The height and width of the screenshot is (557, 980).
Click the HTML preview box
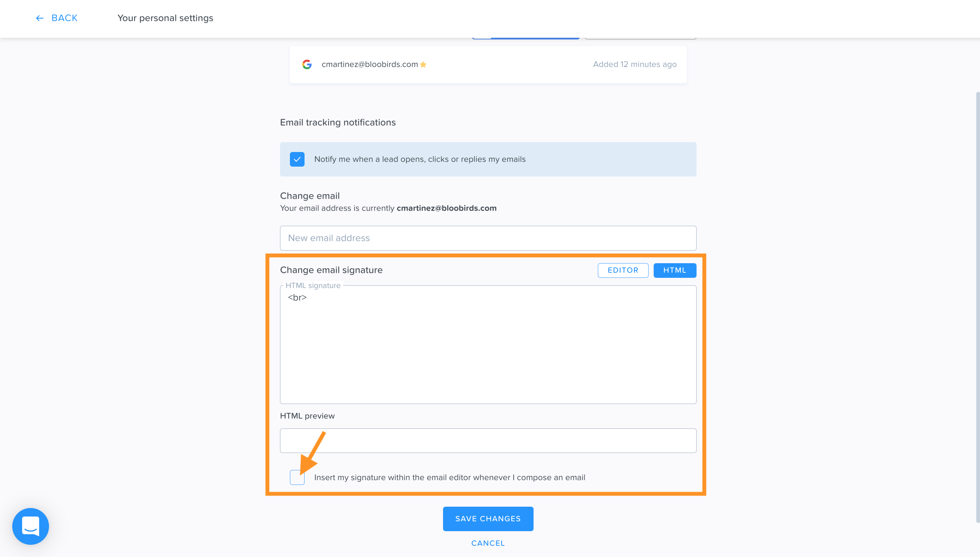point(488,440)
